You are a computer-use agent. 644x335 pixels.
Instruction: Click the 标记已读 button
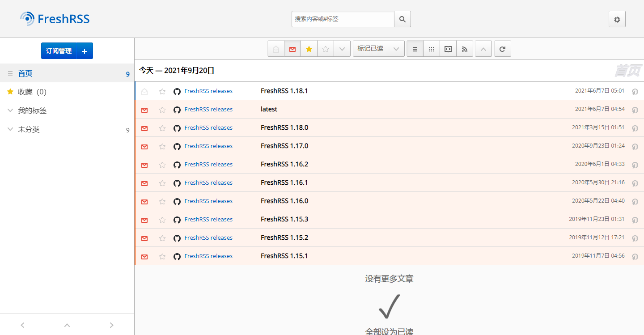tap(370, 49)
